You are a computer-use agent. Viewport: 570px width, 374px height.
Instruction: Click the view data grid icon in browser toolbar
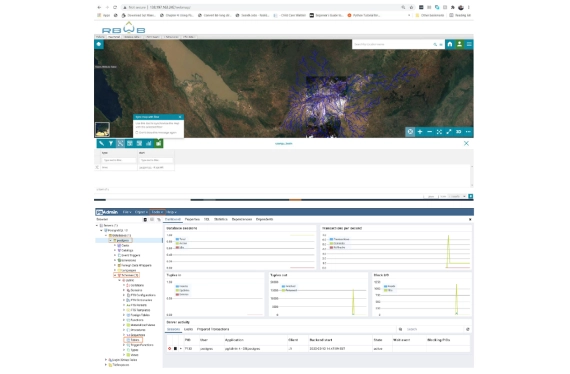pos(152,220)
